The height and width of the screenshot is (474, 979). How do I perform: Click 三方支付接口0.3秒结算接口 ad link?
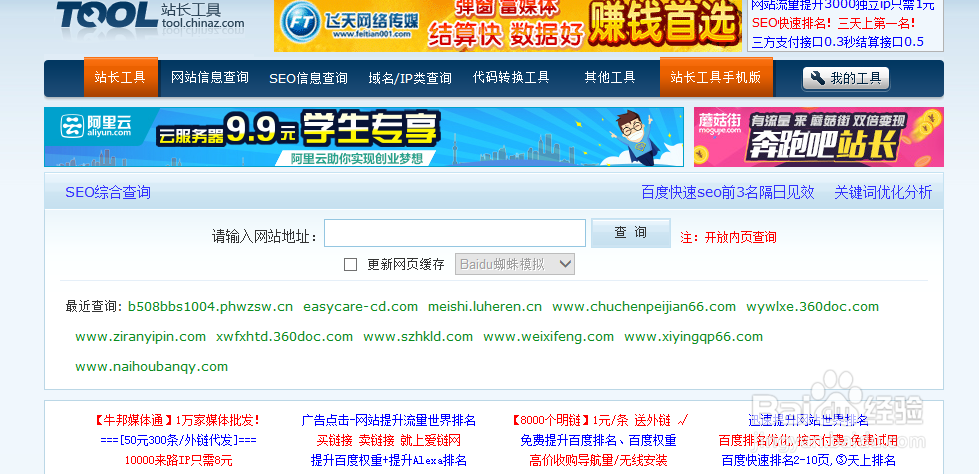click(x=838, y=42)
